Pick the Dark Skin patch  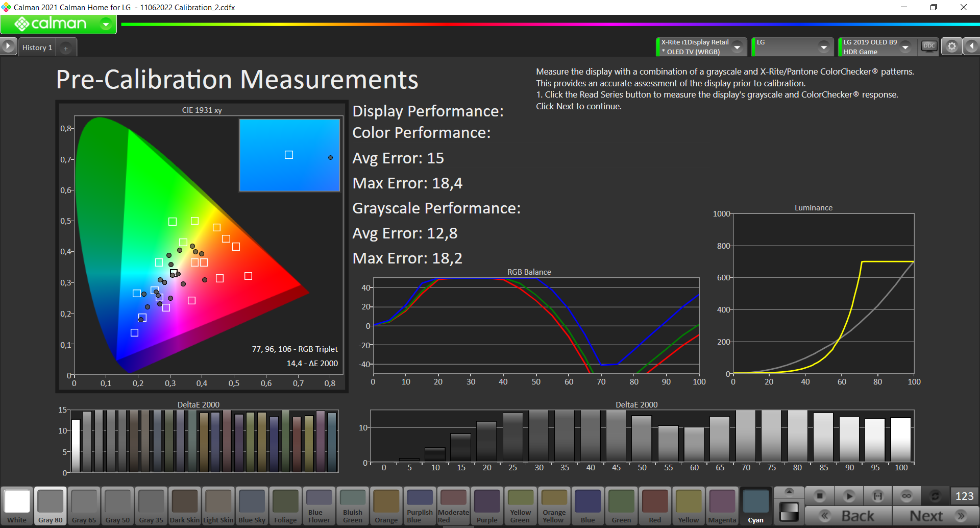[185, 506]
